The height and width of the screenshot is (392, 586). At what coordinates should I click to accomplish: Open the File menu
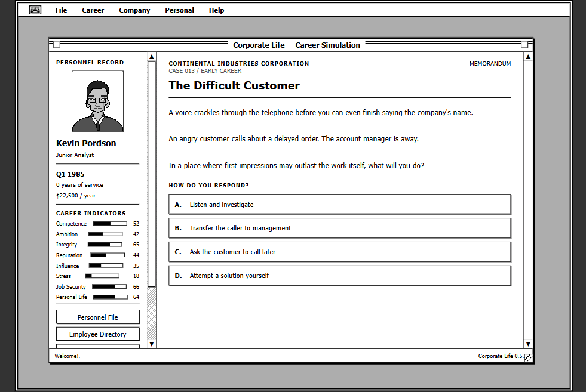[61, 10]
